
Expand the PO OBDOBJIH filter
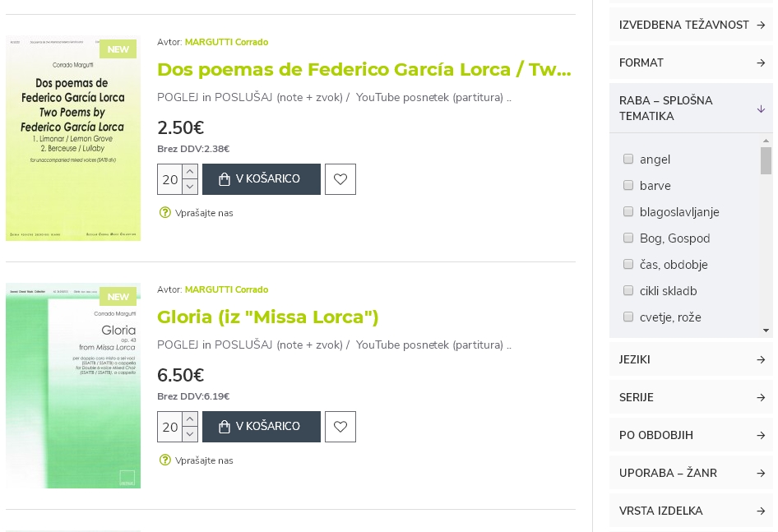click(x=691, y=436)
